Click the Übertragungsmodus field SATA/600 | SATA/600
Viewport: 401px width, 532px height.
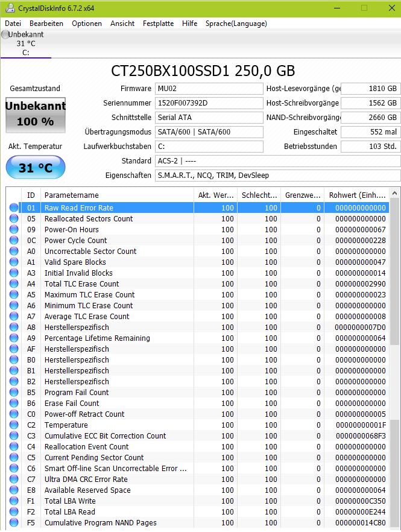pos(209,132)
